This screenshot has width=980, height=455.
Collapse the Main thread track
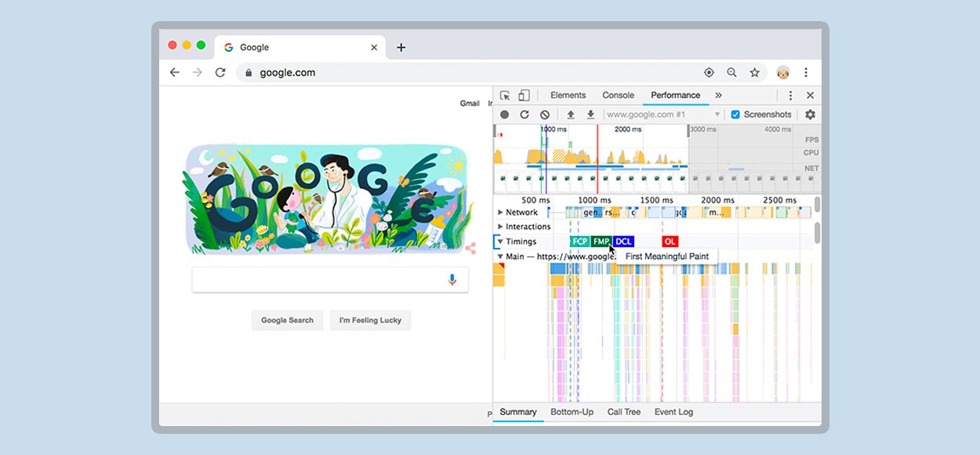tap(500, 257)
